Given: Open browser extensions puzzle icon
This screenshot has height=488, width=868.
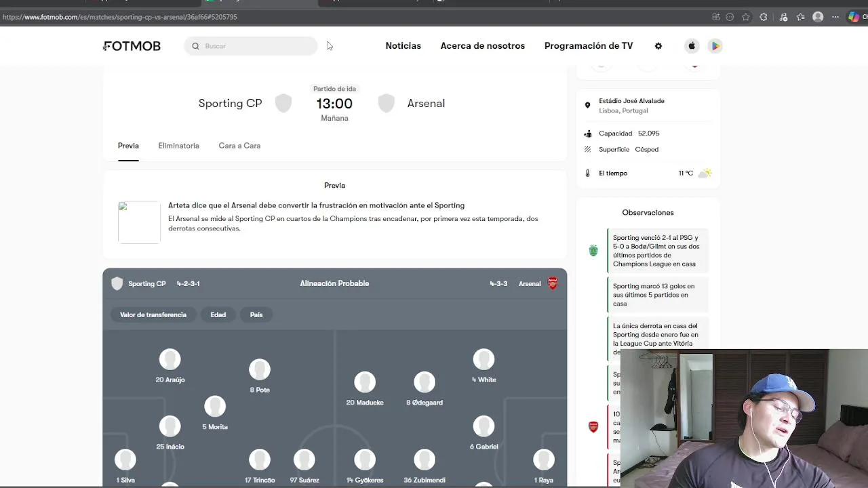Looking at the screenshot, I should tap(764, 17).
